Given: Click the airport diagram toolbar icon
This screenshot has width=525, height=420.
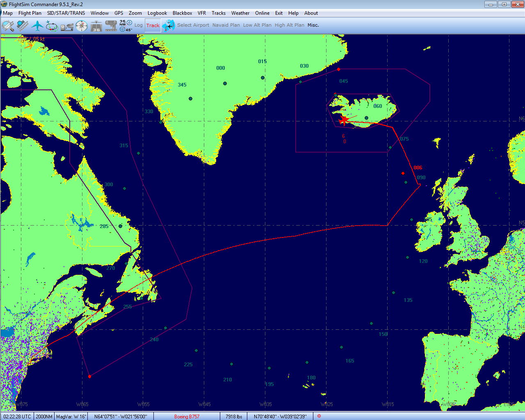Looking at the screenshot, I should pyautogui.click(x=111, y=25).
